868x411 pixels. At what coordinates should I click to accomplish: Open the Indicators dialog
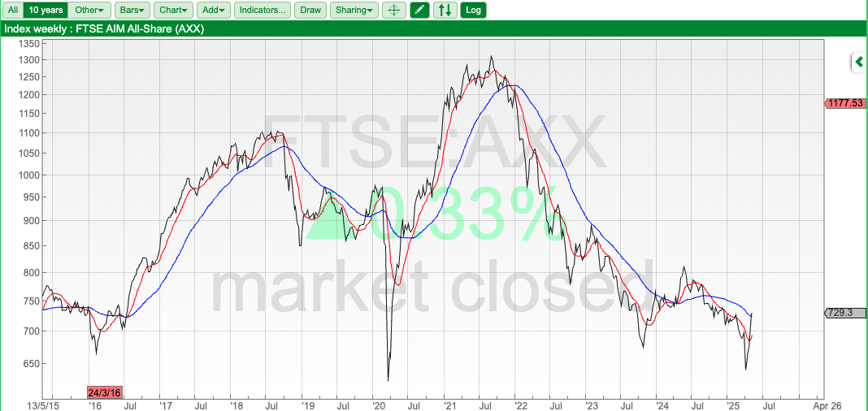pyautogui.click(x=263, y=10)
